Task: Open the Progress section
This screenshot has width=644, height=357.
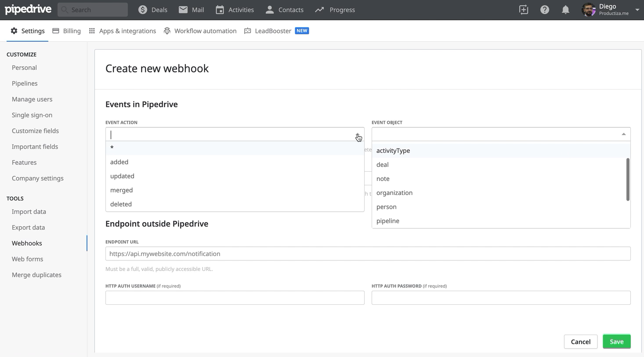Action: (335, 10)
